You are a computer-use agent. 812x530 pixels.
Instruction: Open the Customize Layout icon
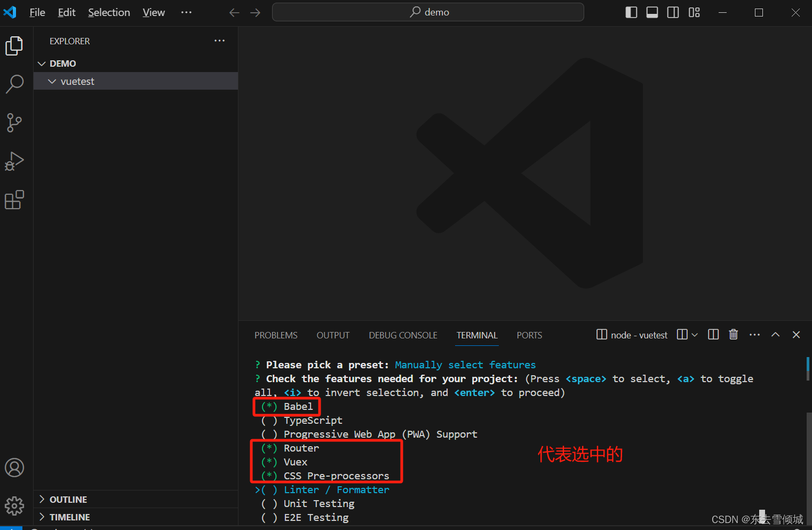694,12
